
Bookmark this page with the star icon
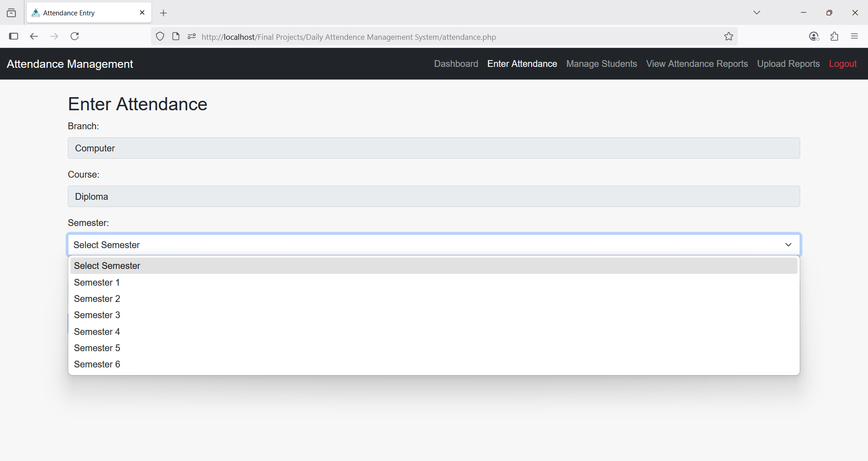tap(728, 37)
